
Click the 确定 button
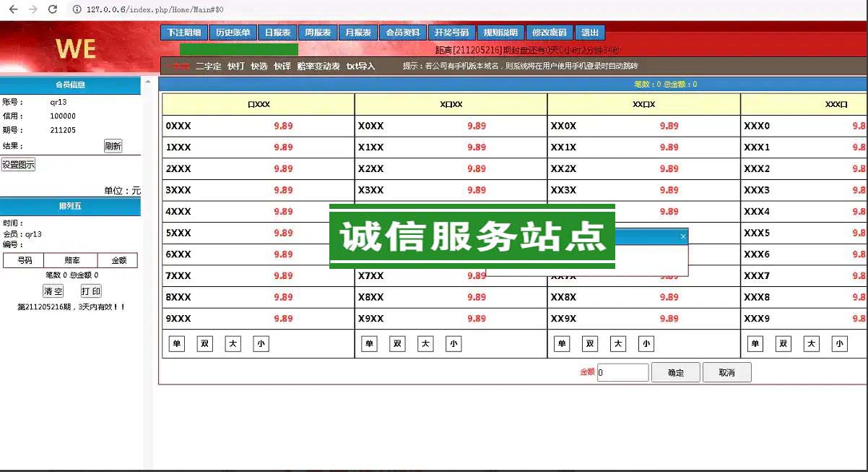pos(675,372)
